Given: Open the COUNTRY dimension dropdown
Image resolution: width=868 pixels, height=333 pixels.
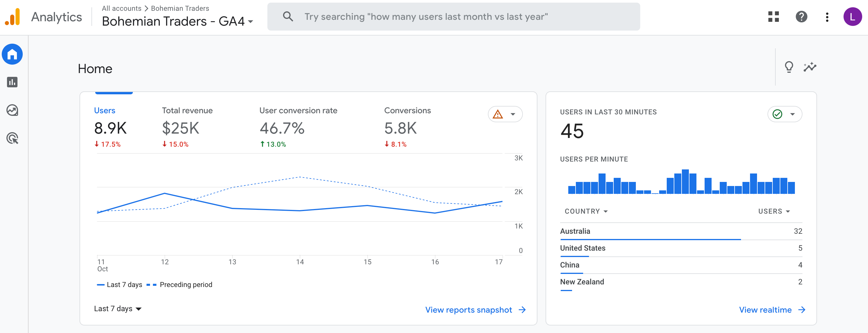Looking at the screenshot, I should [586, 211].
